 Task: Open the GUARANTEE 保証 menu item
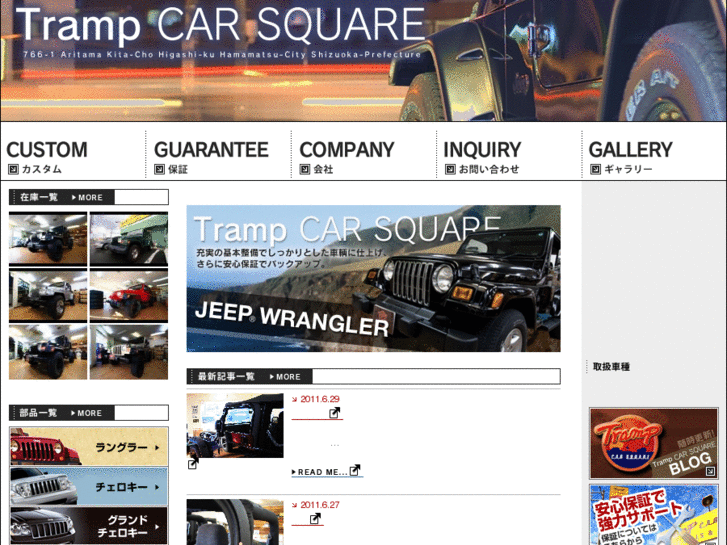click(211, 157)
